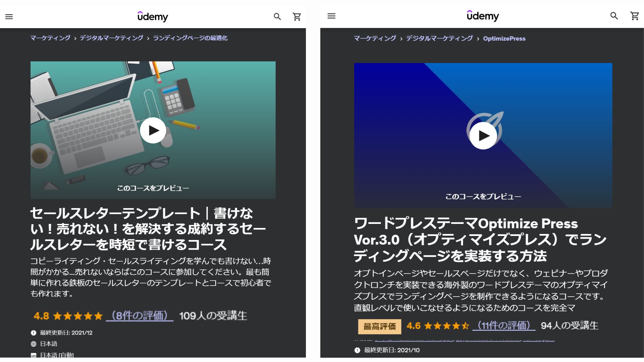The width and height of the screenshot is (644, 362).
Task: Open hamburger menu on left page
Action: tap(9, 17)
